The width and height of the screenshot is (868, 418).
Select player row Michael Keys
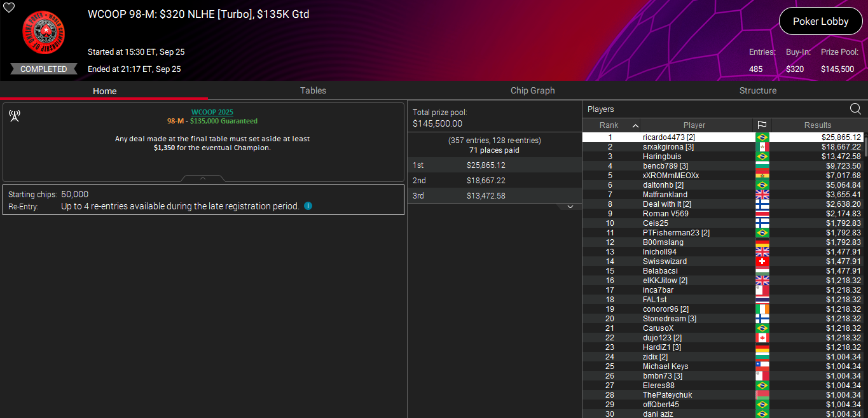click(723, 366)
